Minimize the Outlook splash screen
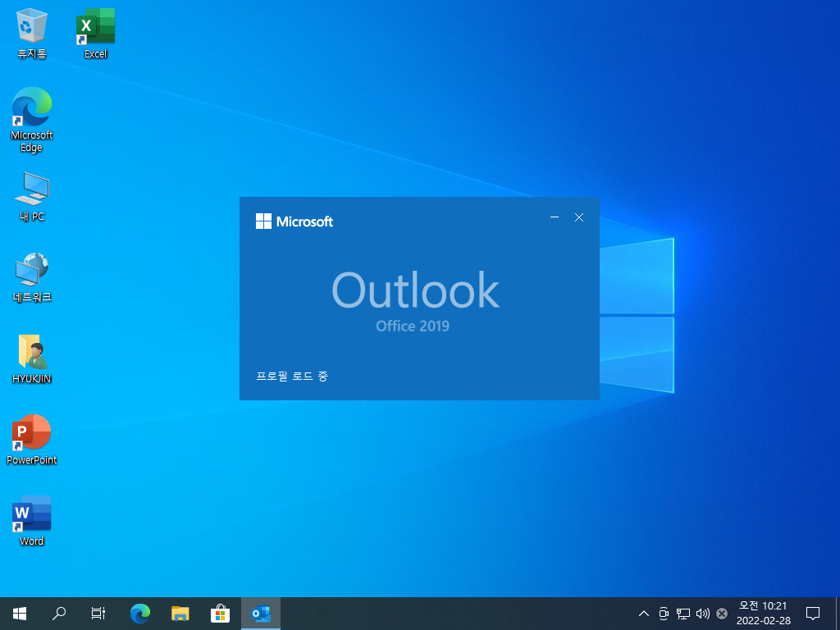 pyautogui.click(x=555, y=217)
